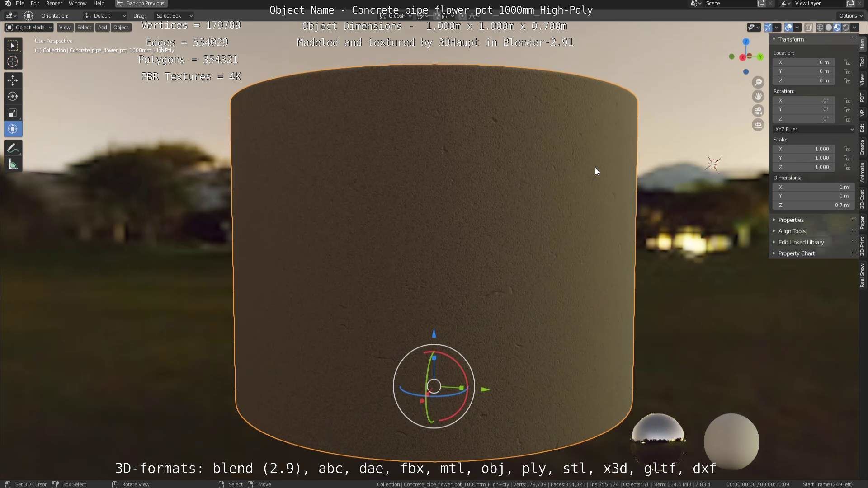Image resolution: width=868 pixels, height=488 pixels.
Task: Select the Rotate tool in toolbar
Action: pyautogui.click(x=13, y=97)
